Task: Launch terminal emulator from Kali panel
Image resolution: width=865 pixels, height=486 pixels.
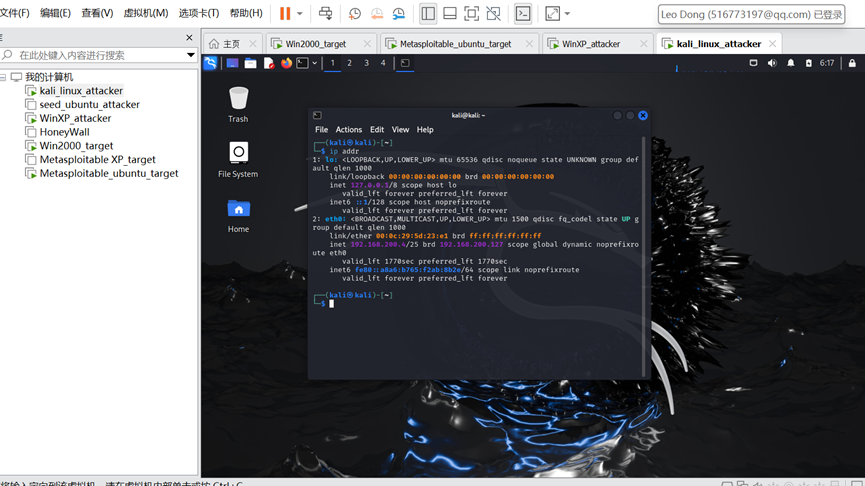Action: pyautogui.click(x=302, y=63)
